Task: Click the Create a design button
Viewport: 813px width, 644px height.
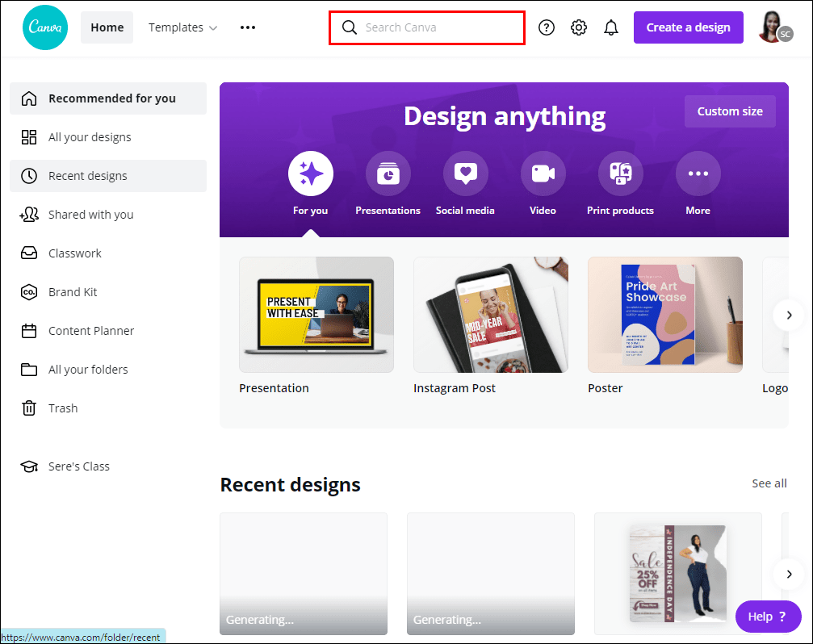Action: tap(688, 27)
